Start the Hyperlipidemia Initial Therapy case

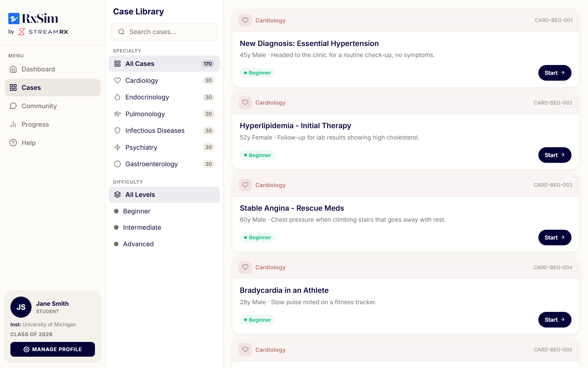tap(555, 155)
